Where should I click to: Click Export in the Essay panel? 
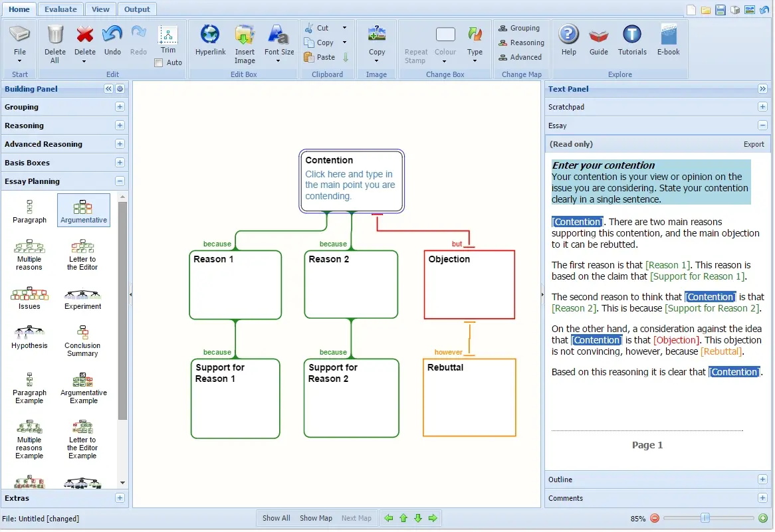coord(754,144)
